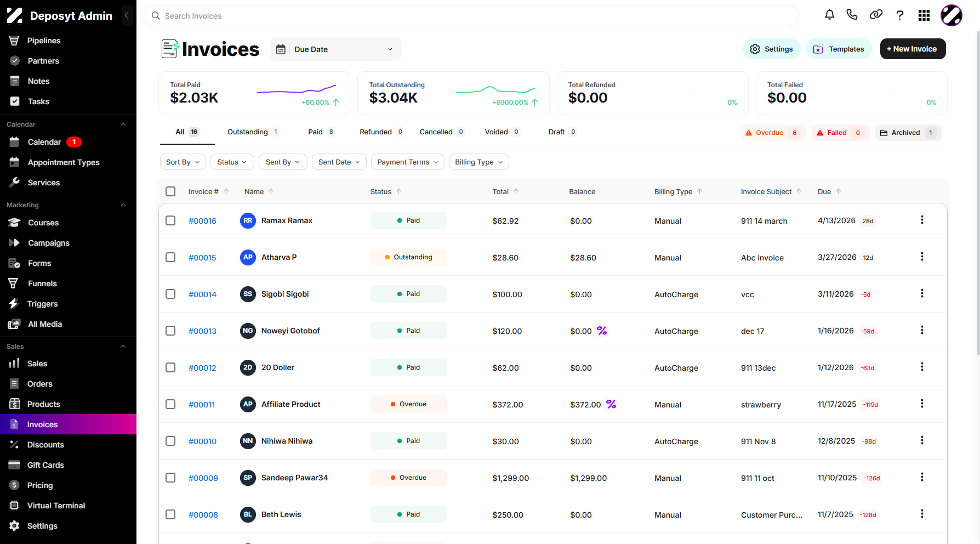The image size is (980, 544).
Task: Expand the Payment Terms filter
Action: tap(408, 162)
